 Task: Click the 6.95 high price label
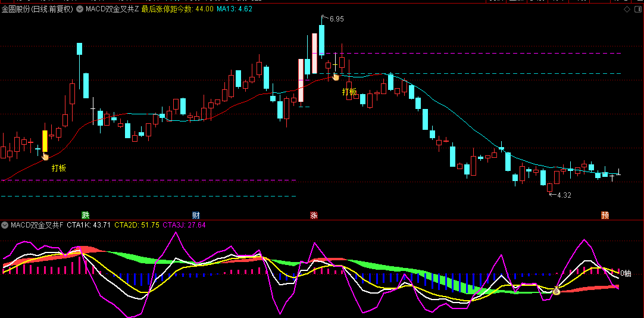[x=336, y=19]
